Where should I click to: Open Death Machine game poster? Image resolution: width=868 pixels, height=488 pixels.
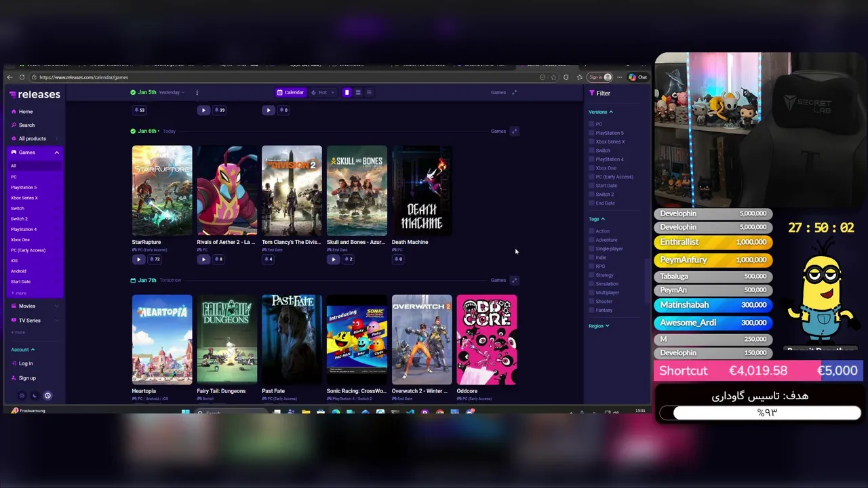[x=422, y=190]
